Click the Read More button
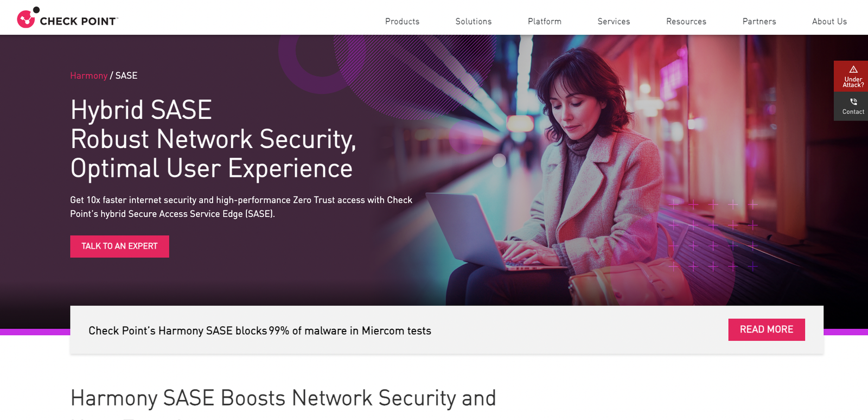 pyautogui.click(x=767, y=329)
